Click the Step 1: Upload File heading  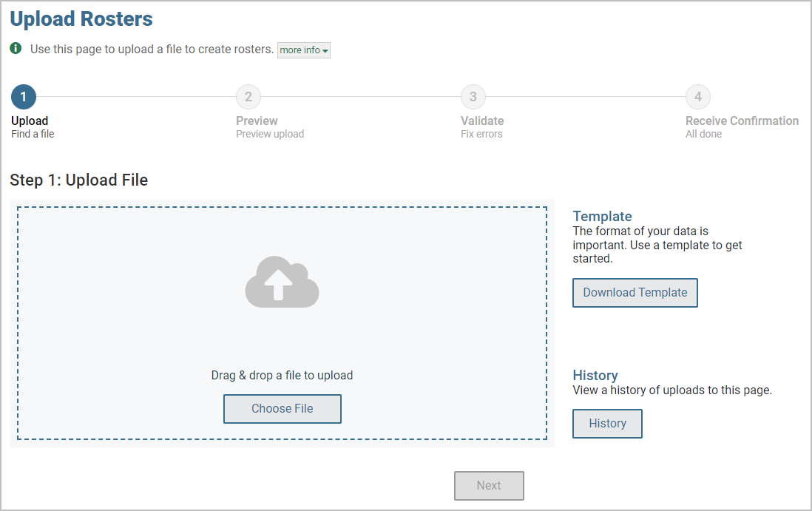79,180
